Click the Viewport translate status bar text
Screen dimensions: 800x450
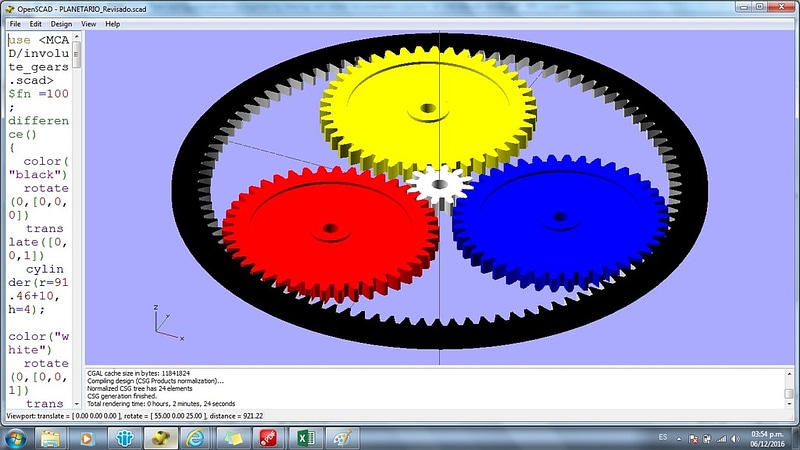(135, 416)
